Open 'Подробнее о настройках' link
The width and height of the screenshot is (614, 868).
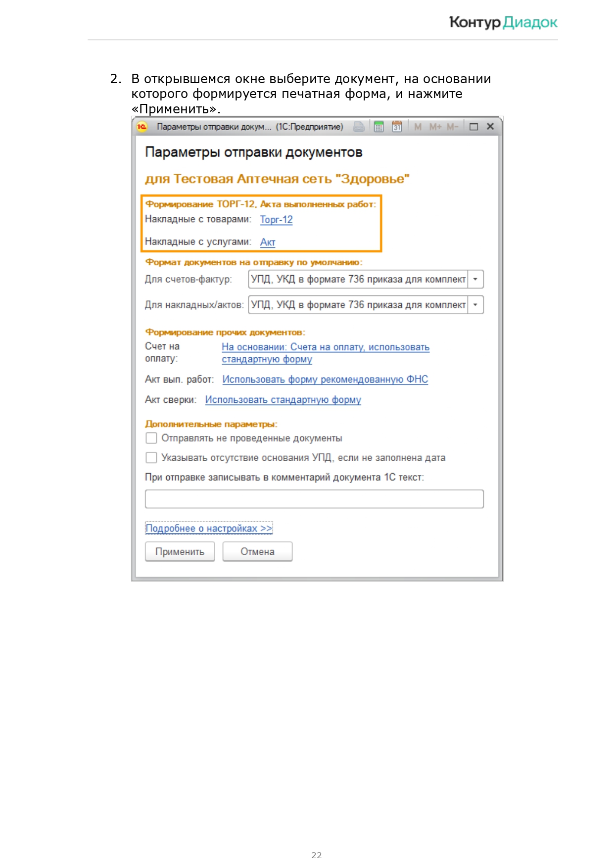pos(208,529)
